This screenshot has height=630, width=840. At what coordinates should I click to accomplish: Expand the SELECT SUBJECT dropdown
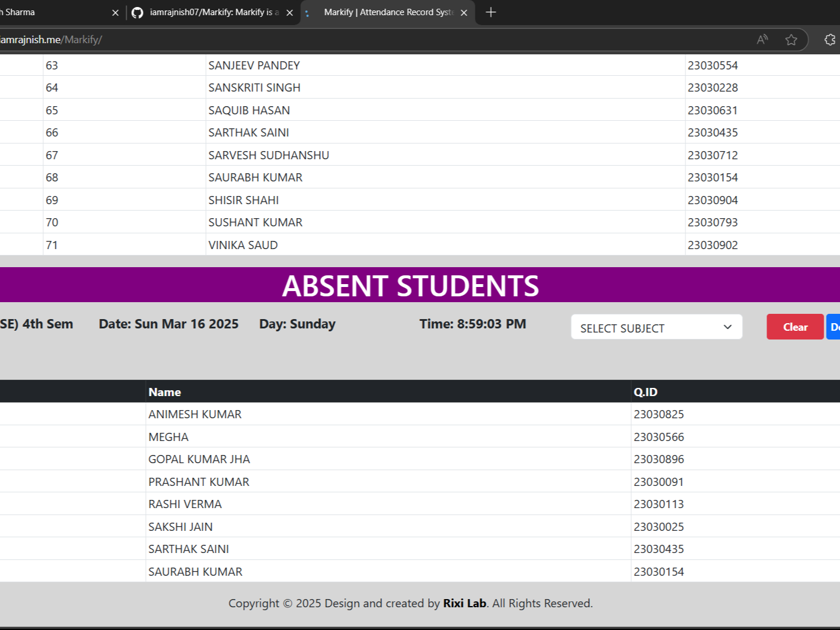coord(656,327)
